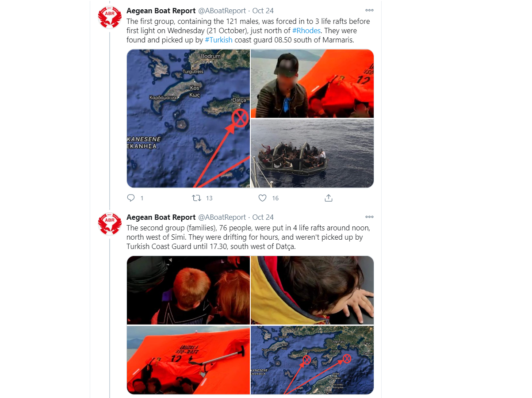Click the reply icon on first tweet

coord(131,198)
